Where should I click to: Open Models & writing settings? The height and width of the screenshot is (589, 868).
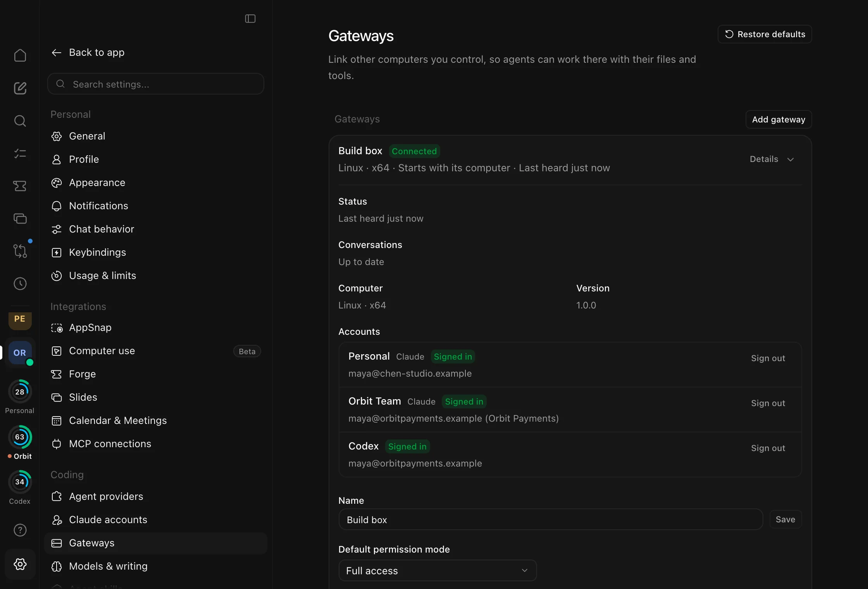tap(156, 567)
